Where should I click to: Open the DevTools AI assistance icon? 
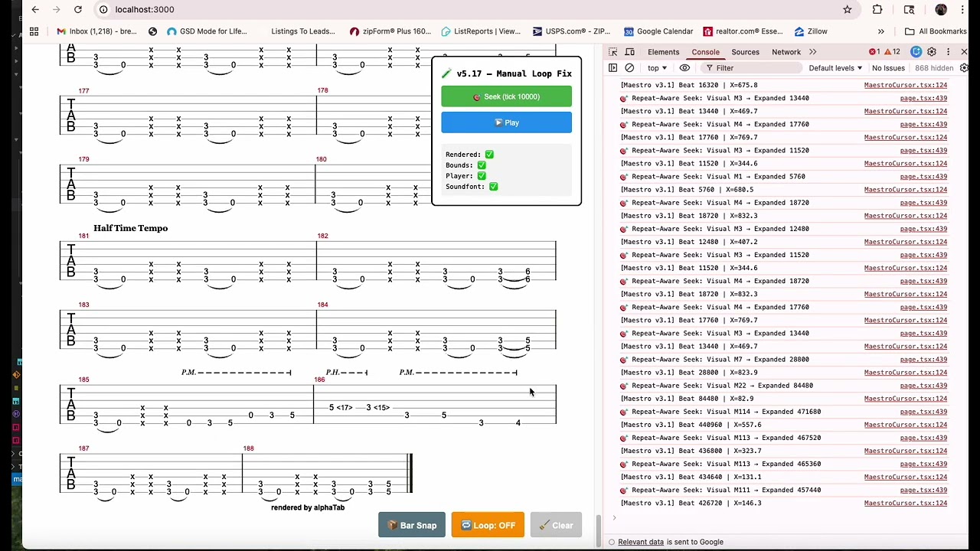point(916,52)
